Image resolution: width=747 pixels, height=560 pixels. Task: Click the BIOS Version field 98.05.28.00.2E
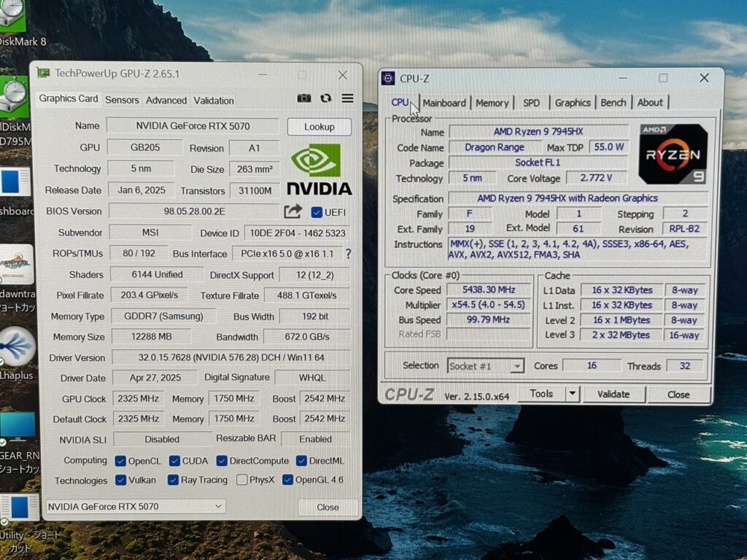pyautogui.click(x=194, y=211)
